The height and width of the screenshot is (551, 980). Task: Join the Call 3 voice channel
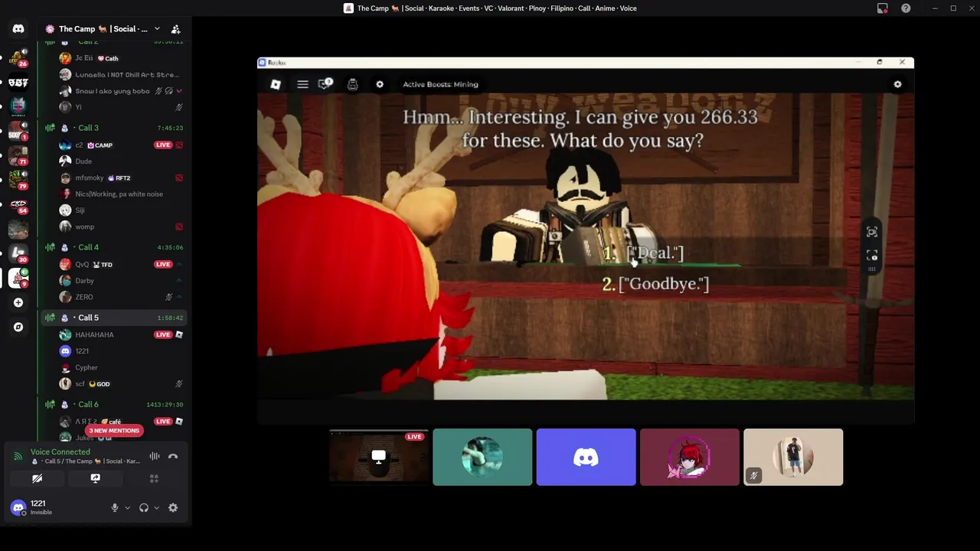point(115,128)
